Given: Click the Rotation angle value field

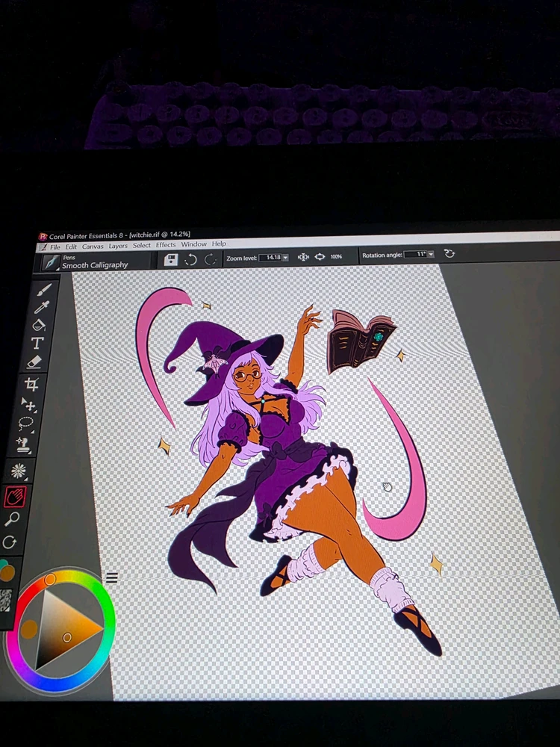Looking at the screenshot, I should (x=416, y=255).
